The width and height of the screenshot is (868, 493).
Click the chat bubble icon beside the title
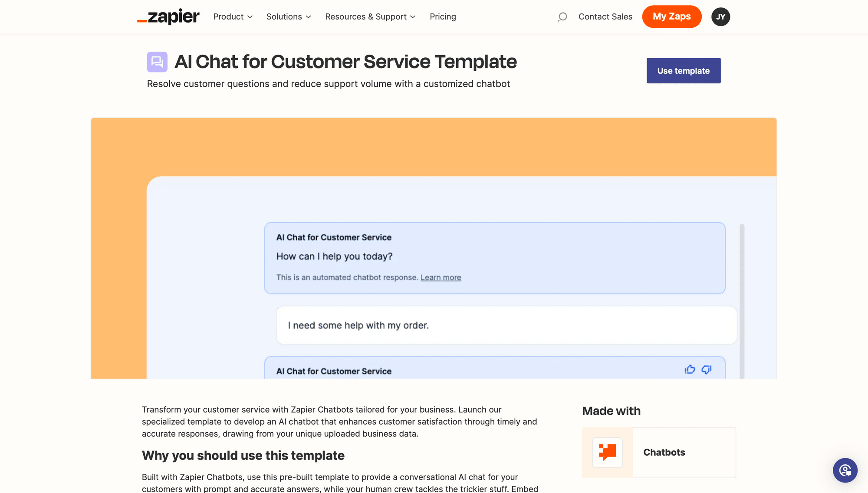[x=157, y=62]
